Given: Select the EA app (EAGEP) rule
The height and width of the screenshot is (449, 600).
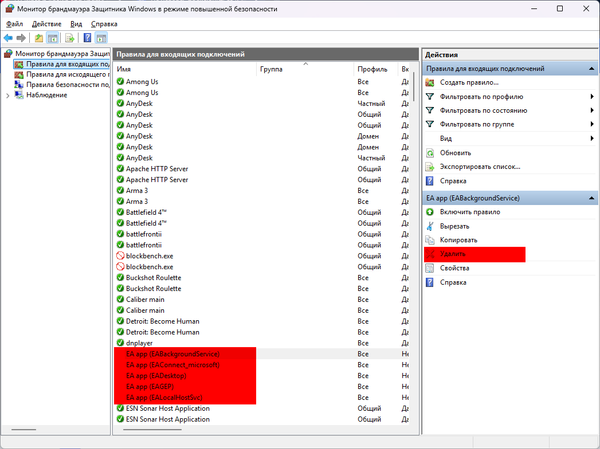Looking at the screenshot, I should [262, 387].
